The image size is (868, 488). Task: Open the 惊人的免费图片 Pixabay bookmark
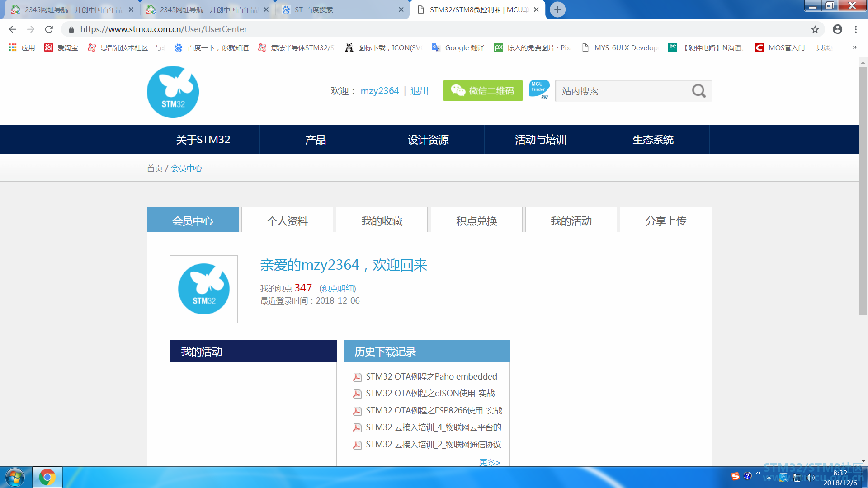[533, 47]
